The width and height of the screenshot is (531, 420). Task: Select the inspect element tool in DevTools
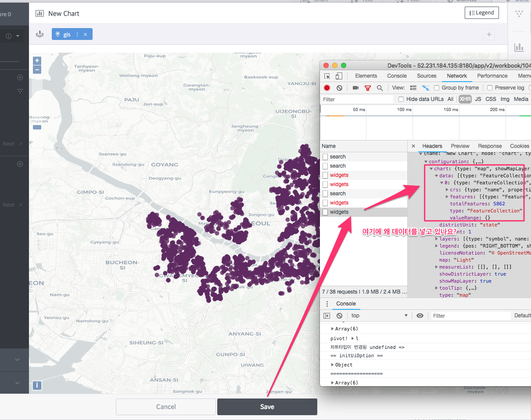point(326,75)
